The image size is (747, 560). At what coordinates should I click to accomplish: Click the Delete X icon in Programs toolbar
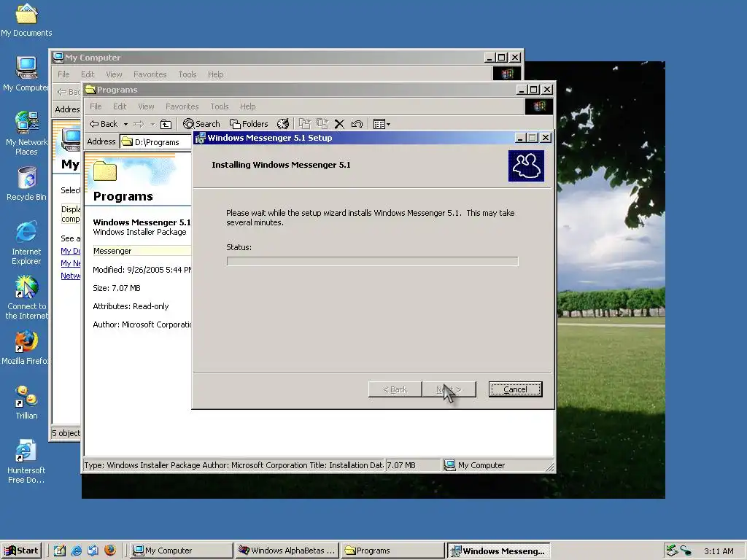coord(339,124)
